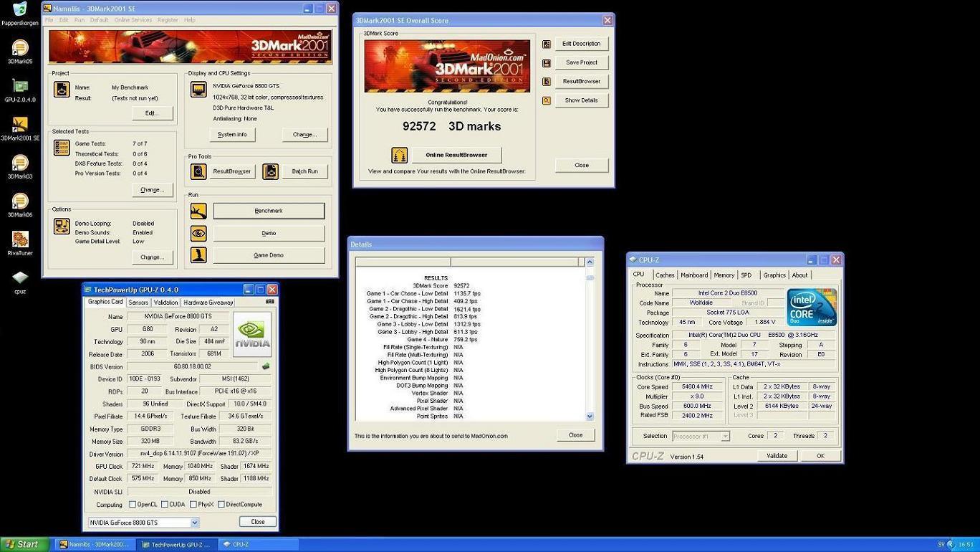
Task: Open the File menu in 3DMark2001 SE
Action: point(49,20)
